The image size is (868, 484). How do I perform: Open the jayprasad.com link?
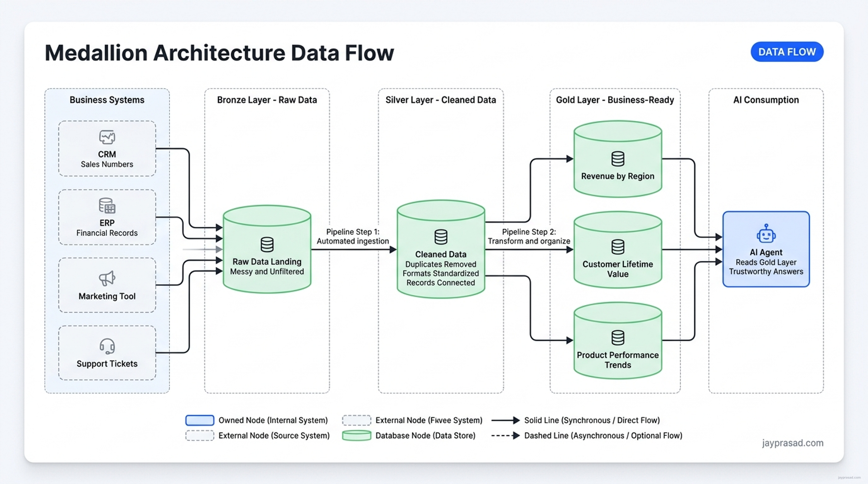pyautogui.click(x=793, y=443)
